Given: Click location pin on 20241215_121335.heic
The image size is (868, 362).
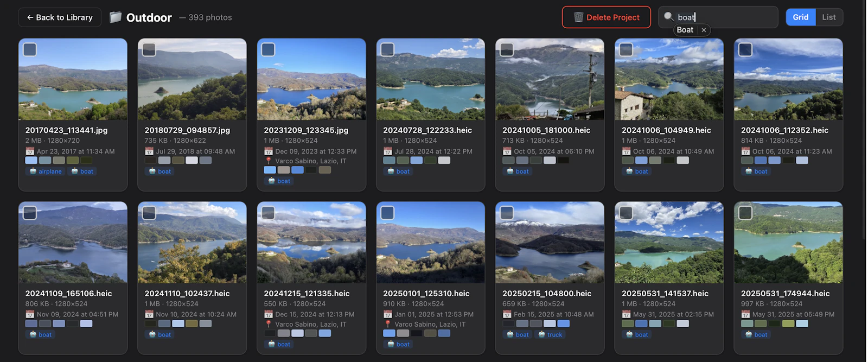Looking at the screenshot, I should tap(268, 325).
